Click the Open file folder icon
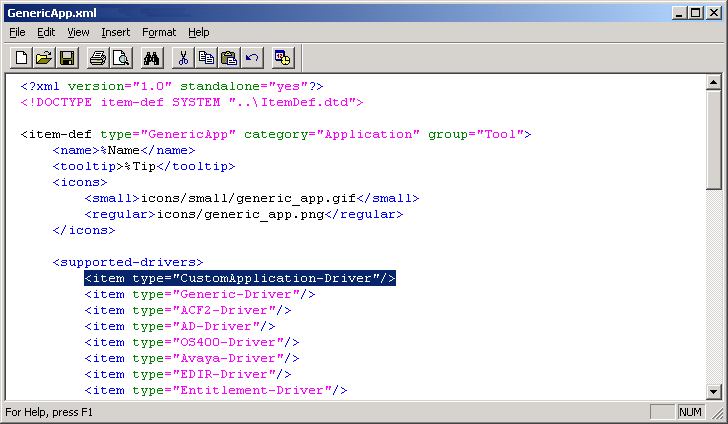The image size is (728, 424). coord(44,58)
